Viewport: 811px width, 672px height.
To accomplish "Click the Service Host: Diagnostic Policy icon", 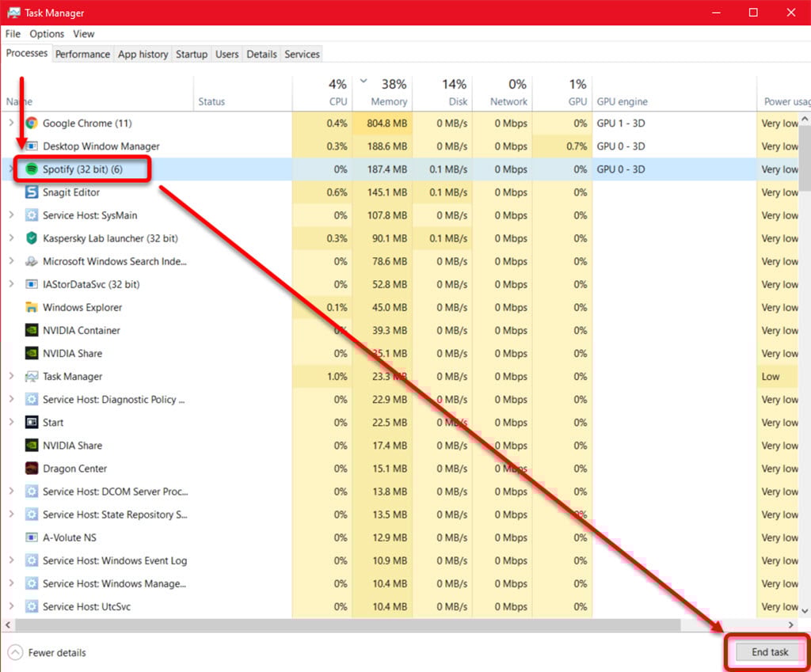I will coord(32,400).
